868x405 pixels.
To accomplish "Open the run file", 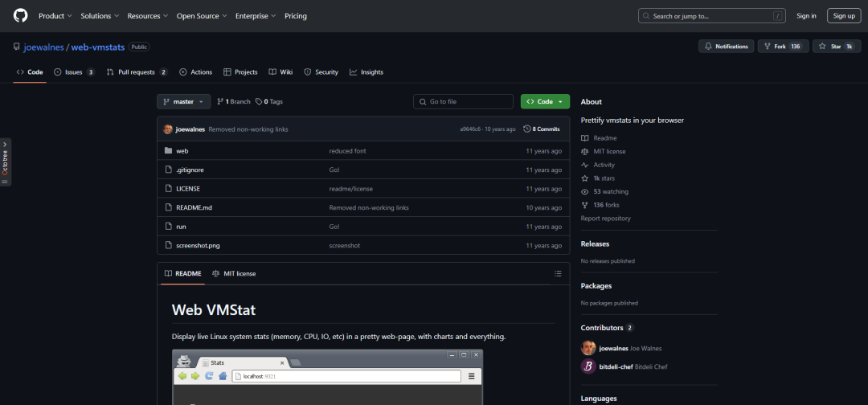I will point(181,227).
